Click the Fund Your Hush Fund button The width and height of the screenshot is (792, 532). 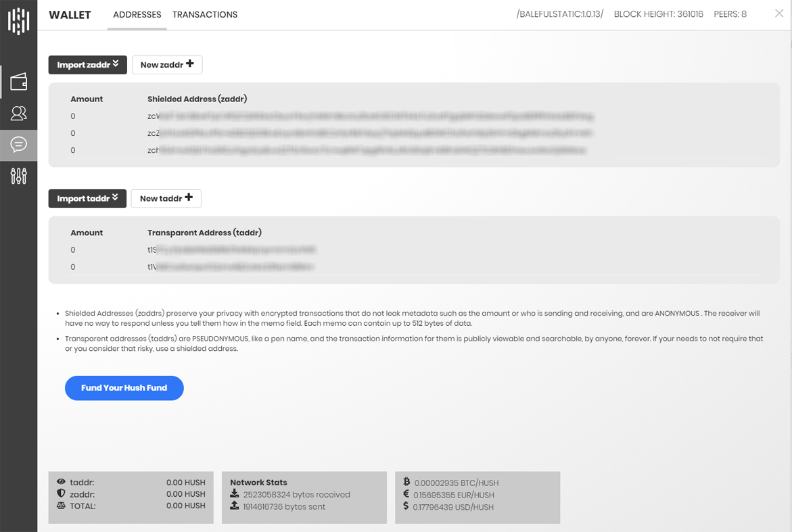(124, 387)
